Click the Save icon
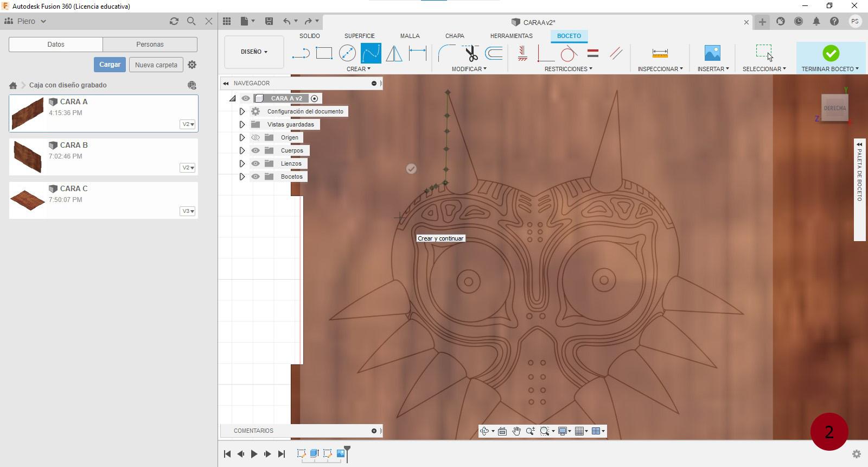The height and width of the screenshot is (467, 868). click(x=269, y=21)
